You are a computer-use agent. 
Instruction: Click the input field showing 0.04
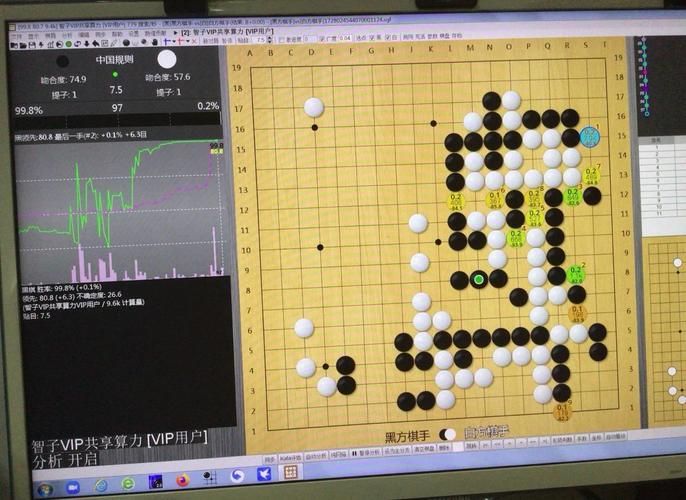[344, 38]
